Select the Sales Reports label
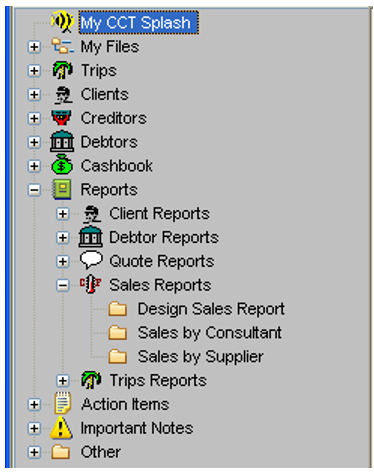 coord(160,285)
